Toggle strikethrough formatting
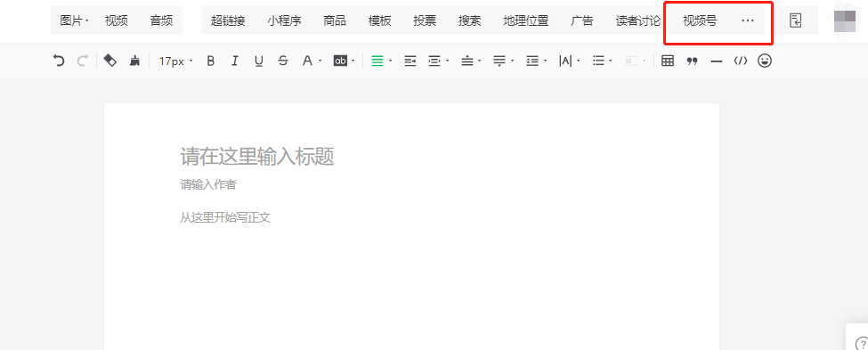Viewport: 868px width, 350px height. click(283, 61)
